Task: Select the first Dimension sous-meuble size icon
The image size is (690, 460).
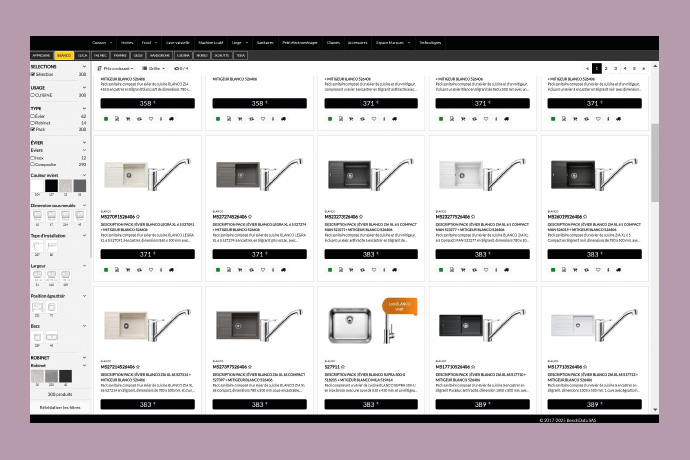Action: (x=37, y=215)
